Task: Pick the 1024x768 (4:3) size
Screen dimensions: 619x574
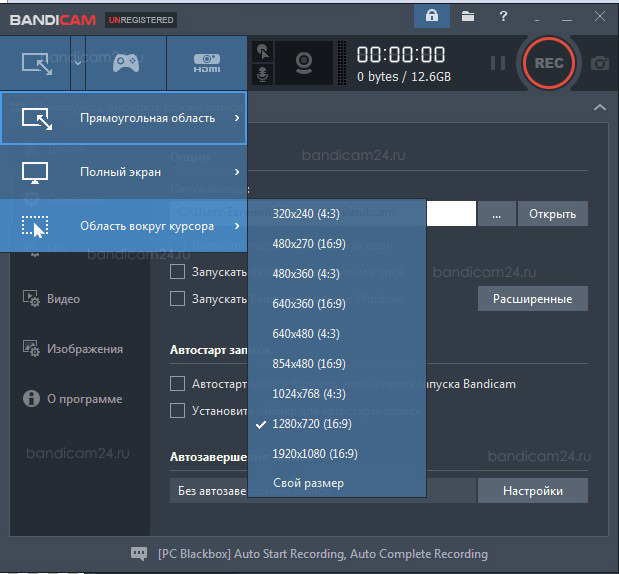Action: click(x=337, y=394)
